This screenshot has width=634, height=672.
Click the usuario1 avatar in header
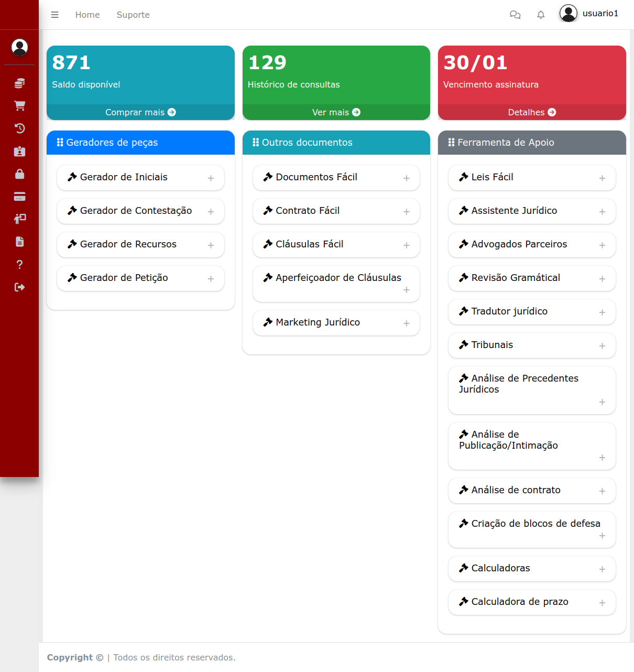point(569,13)
